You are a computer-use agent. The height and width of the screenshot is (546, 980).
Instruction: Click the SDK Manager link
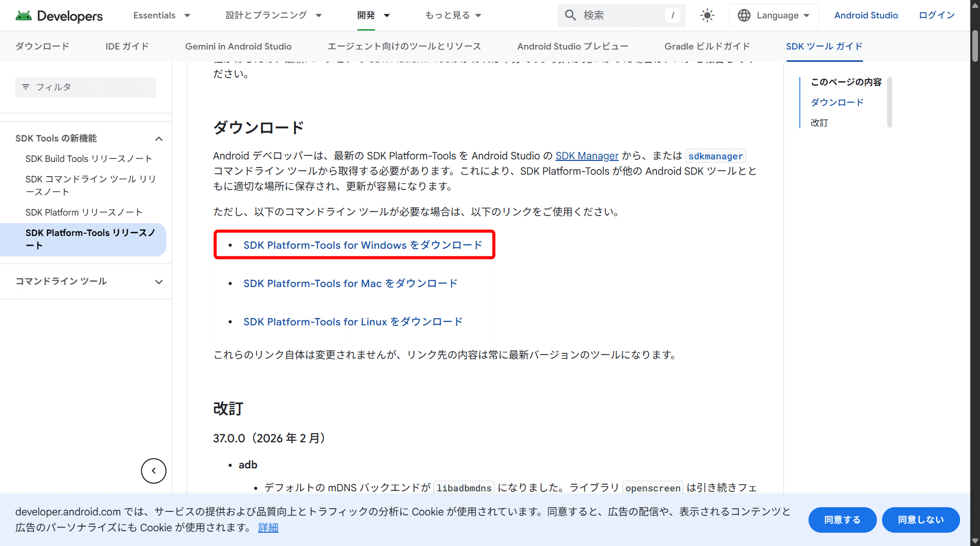click(x=587, y=156)
